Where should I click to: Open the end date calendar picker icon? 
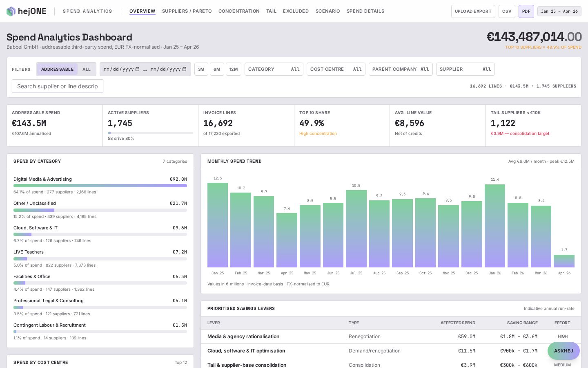(x=185, y=69)
